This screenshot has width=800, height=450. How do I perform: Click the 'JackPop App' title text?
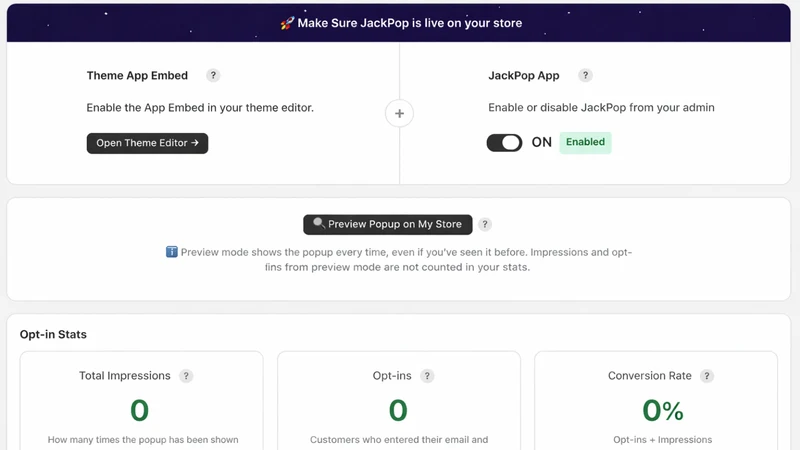(x=523, y=76)
